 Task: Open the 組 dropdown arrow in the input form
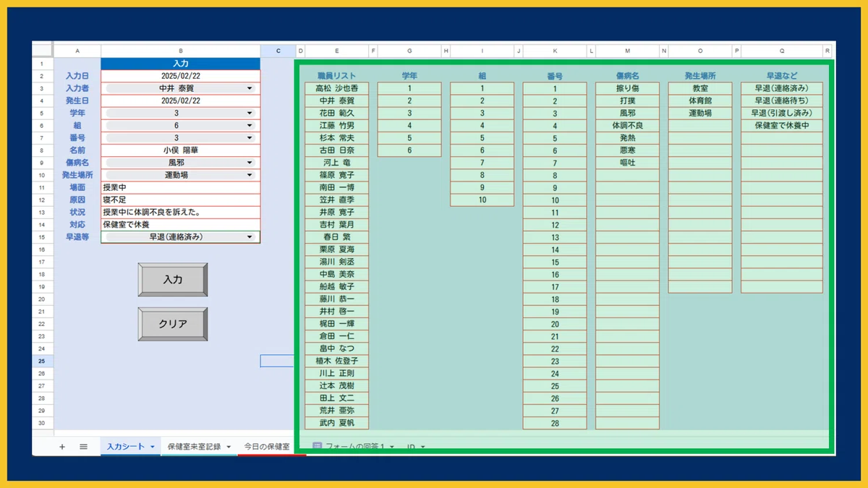coord(250,125)
